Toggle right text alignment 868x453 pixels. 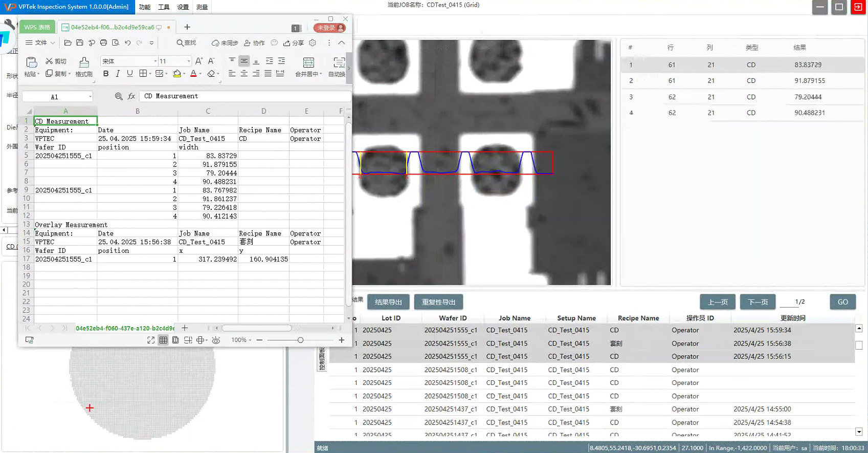tap(256, 74)
